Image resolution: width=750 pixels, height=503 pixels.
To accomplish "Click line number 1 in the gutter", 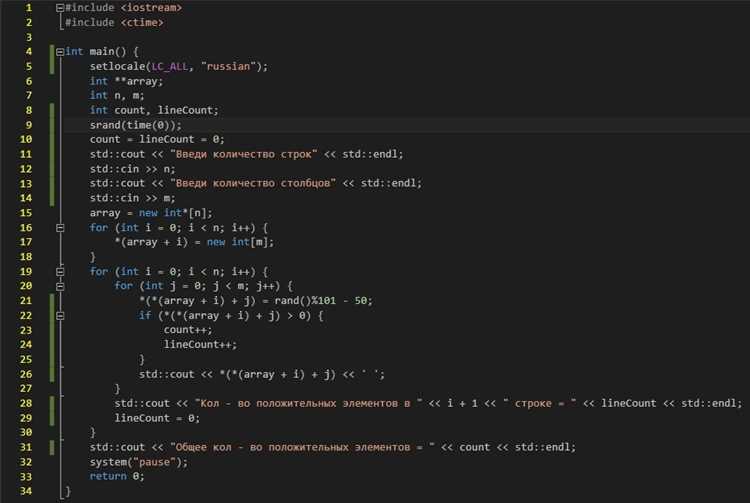I will coord(29,8).
